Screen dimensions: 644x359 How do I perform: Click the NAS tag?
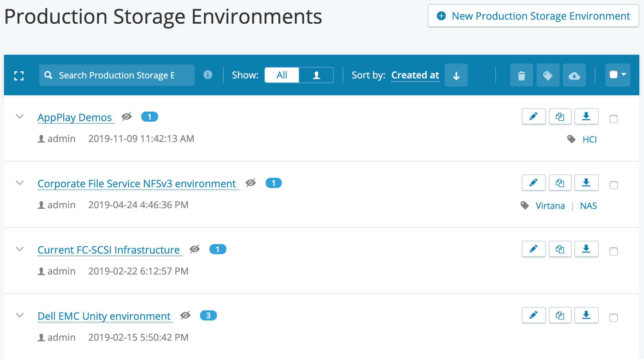tap(589, 206)
